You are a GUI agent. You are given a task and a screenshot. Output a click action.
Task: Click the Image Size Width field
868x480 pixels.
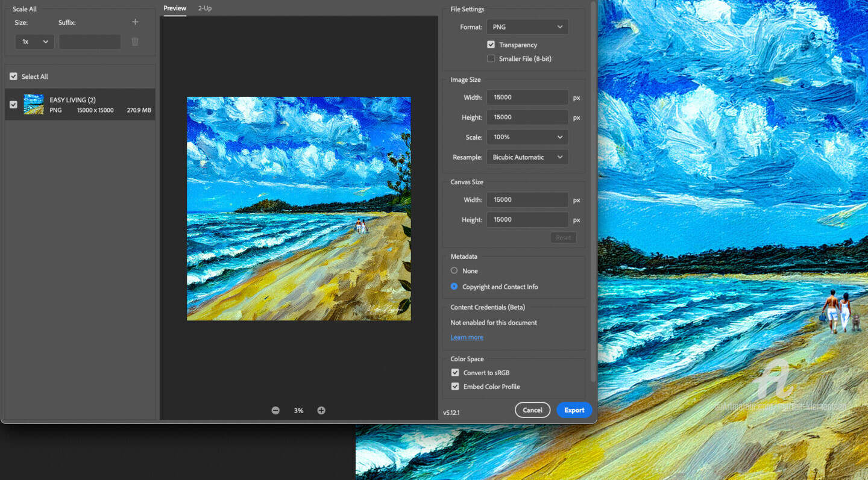click(527, 98)
